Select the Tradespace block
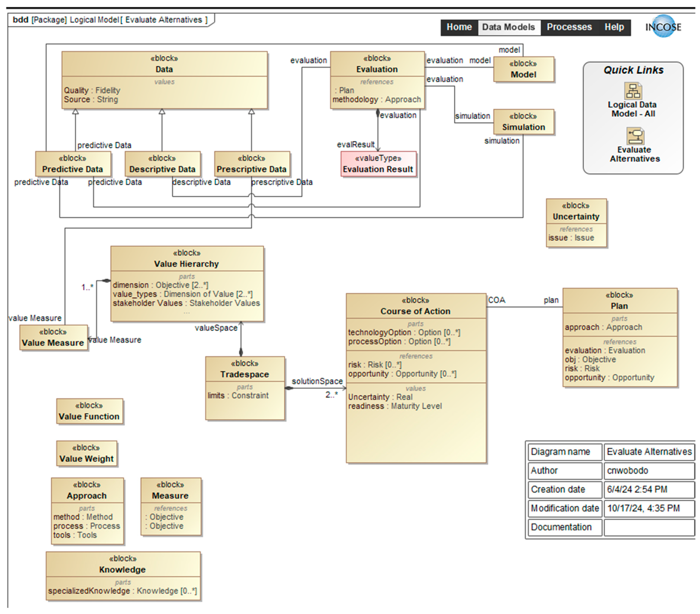 (x=245, y=388)
